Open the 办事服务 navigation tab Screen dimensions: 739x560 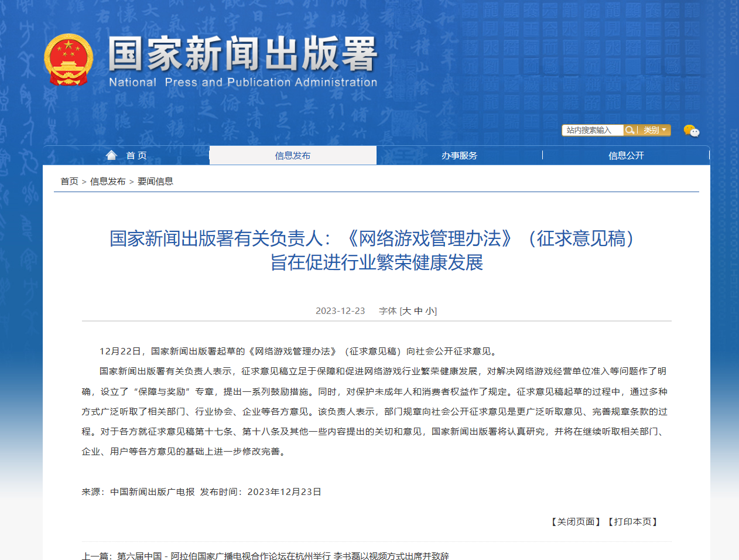click(x=460, y=155)
